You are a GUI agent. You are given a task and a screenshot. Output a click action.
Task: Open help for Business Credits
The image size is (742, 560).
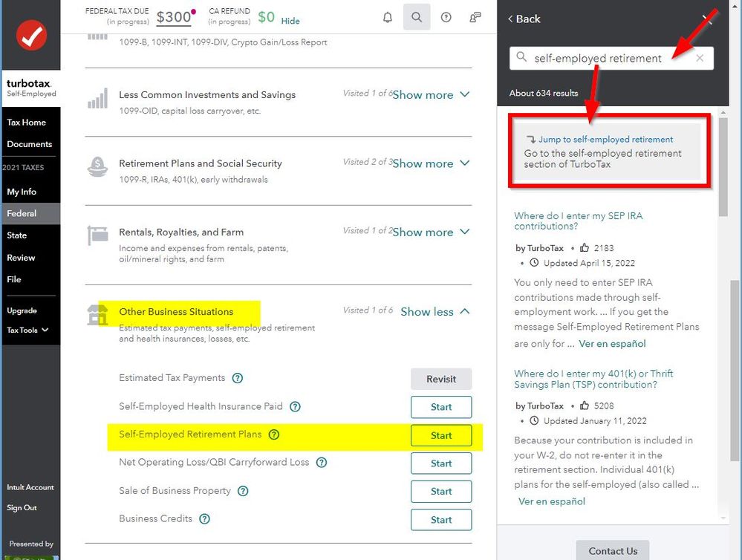pos(204,519)
